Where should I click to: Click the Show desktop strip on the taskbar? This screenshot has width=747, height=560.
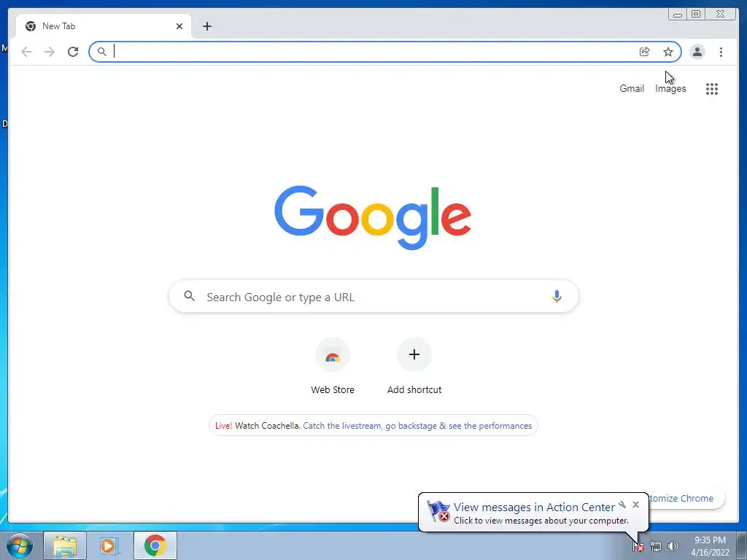tap(741, 545)
